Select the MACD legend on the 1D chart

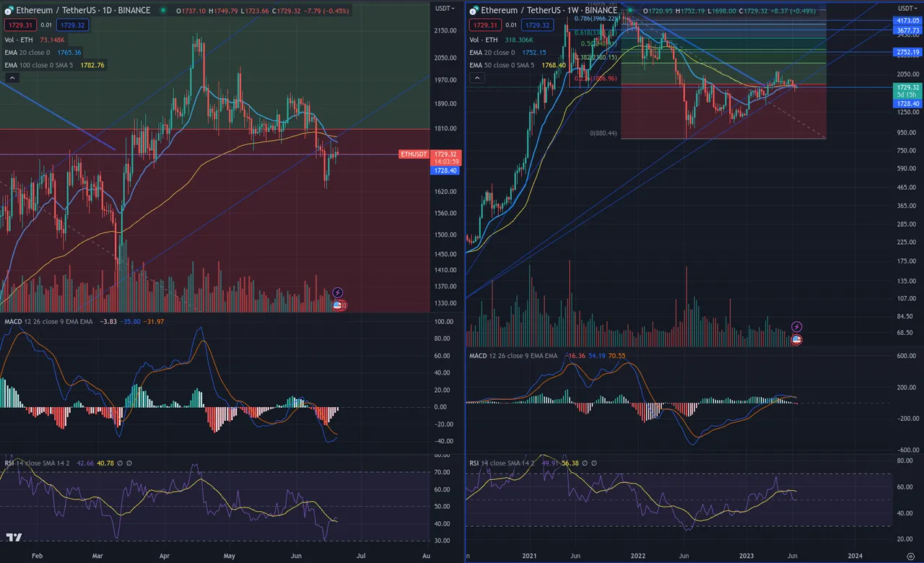pyautogui.click(x=84, y=322)
